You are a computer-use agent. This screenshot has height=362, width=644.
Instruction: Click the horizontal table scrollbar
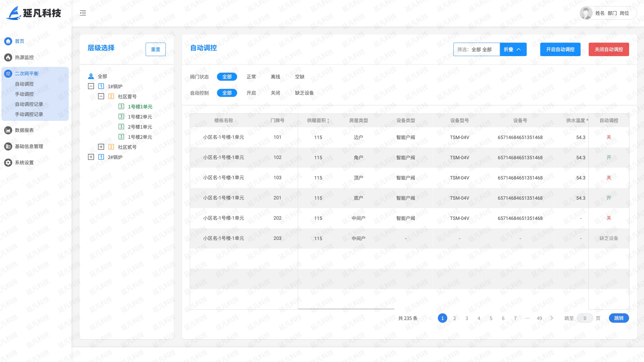pyautogui.click(x=346, y=309)
